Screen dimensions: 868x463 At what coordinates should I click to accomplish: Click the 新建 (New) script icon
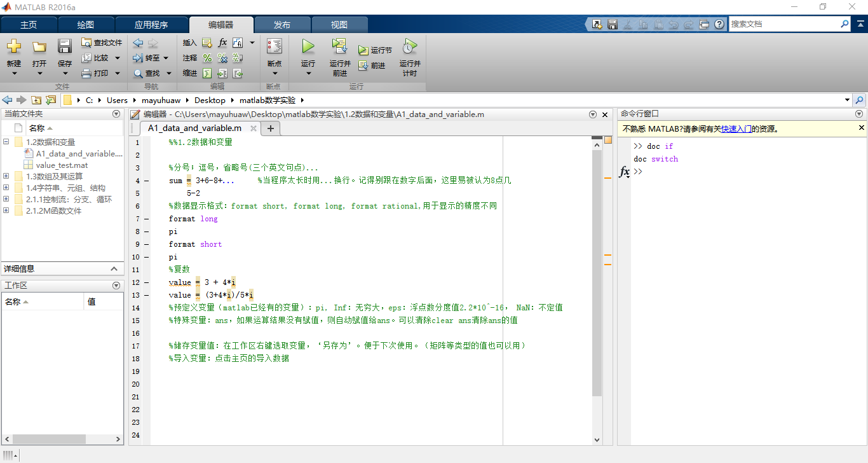(x=13, y=46)
